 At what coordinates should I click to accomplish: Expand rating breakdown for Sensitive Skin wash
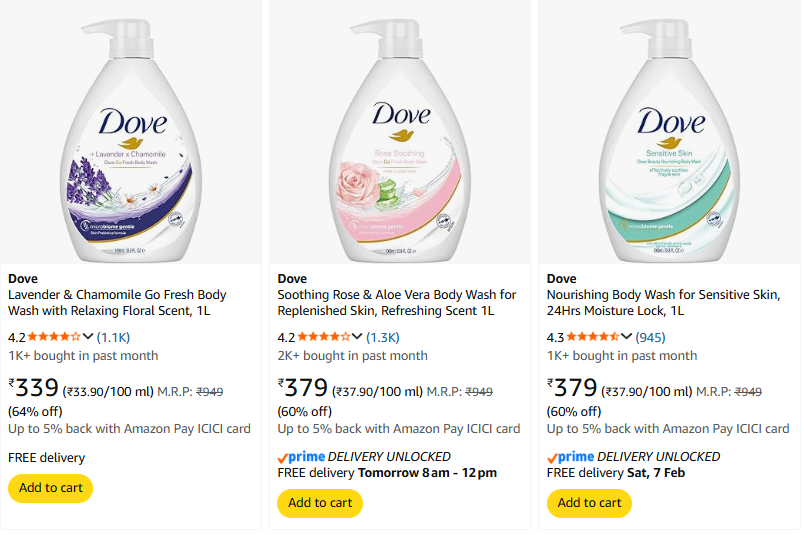(x=629, y=337)
